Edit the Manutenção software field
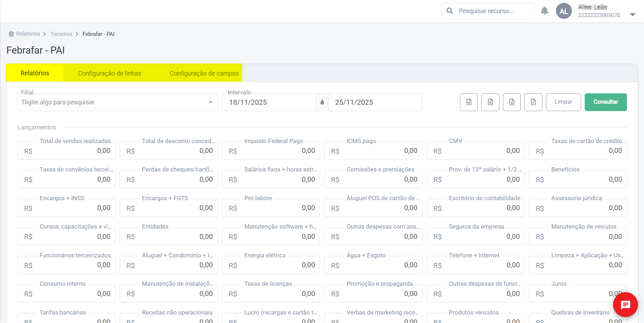Image resolution: width=644 pixels, height=323 pixels. click(271, 236)
